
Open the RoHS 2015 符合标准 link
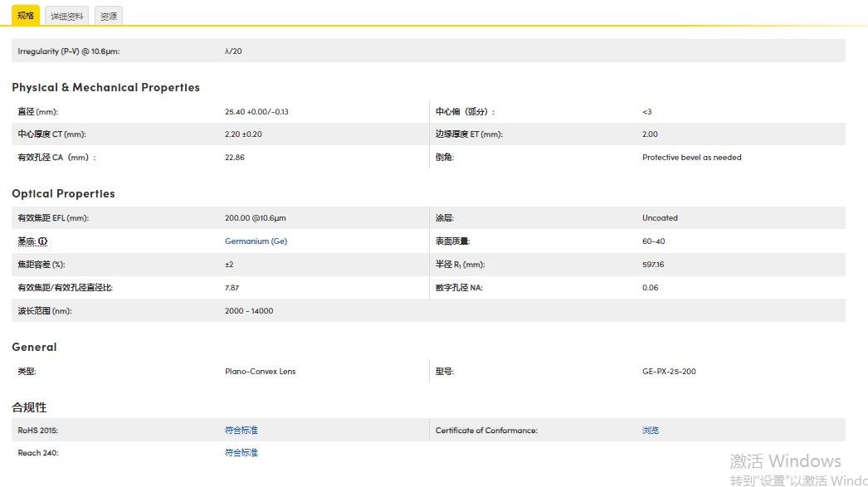241,430
